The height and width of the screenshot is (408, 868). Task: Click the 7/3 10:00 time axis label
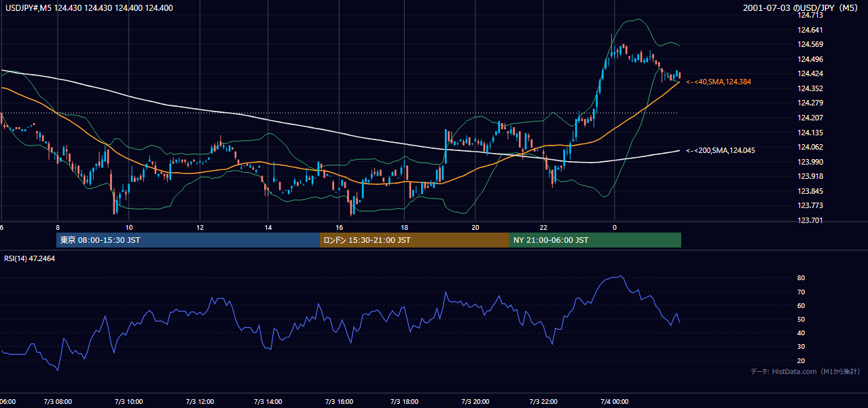pos(128,401)
